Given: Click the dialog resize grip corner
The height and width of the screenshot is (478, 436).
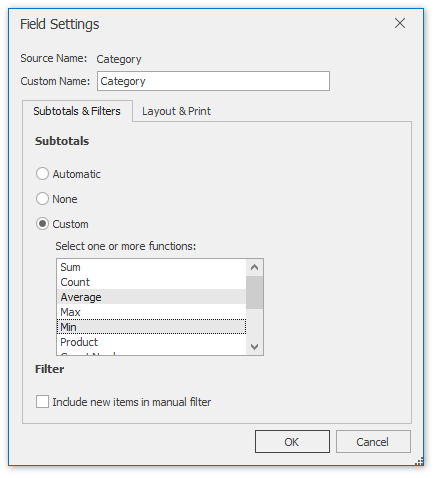Looking at the screenshot, I should 419,461.
